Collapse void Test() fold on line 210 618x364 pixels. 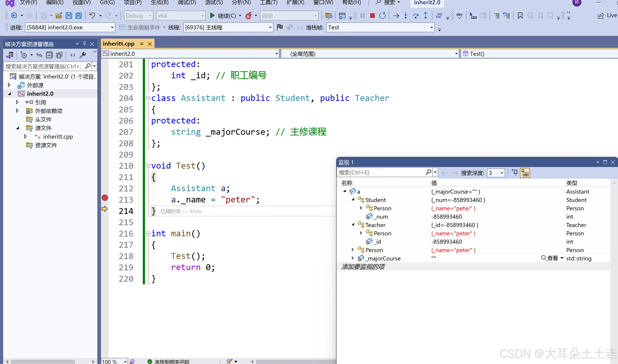(148, 166)
